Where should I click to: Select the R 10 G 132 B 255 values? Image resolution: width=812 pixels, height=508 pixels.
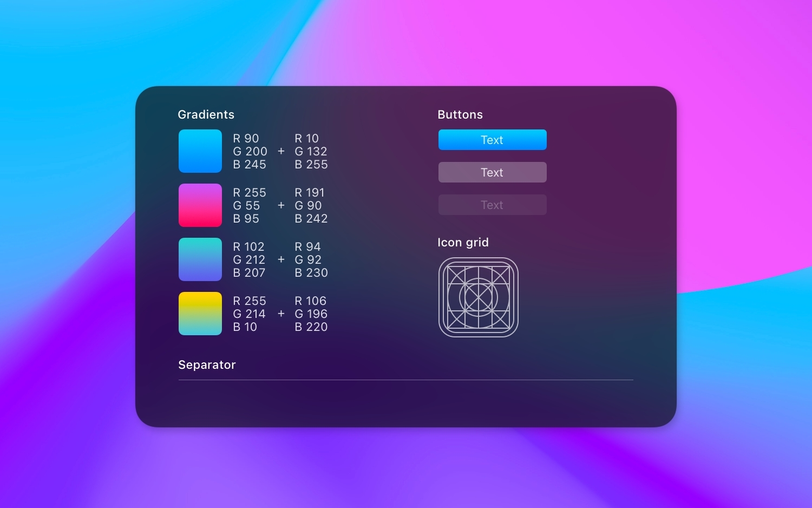[x=311, y=152]
